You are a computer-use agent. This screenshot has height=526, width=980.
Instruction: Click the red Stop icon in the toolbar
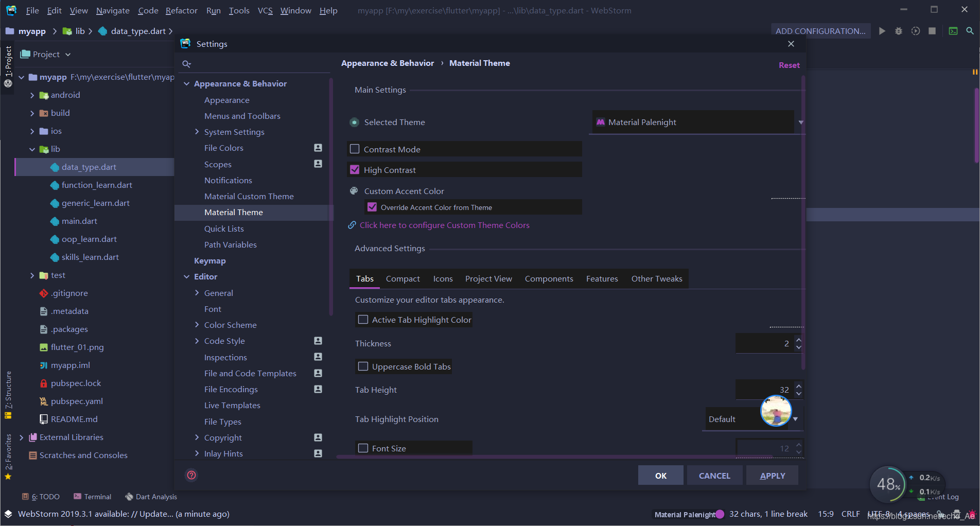tap(932, 31)
